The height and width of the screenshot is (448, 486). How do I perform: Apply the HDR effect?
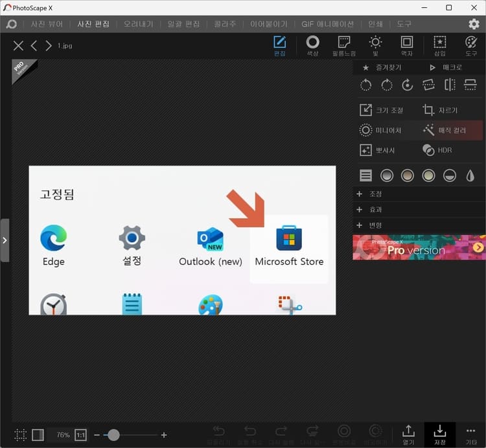(x=437, y=150)
